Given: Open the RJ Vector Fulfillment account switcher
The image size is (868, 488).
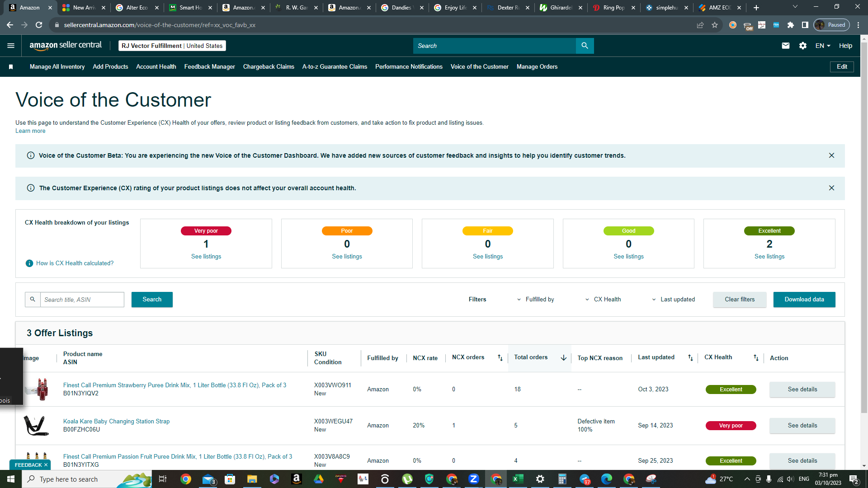Looking at the screenshot, I should click(172, 46).
